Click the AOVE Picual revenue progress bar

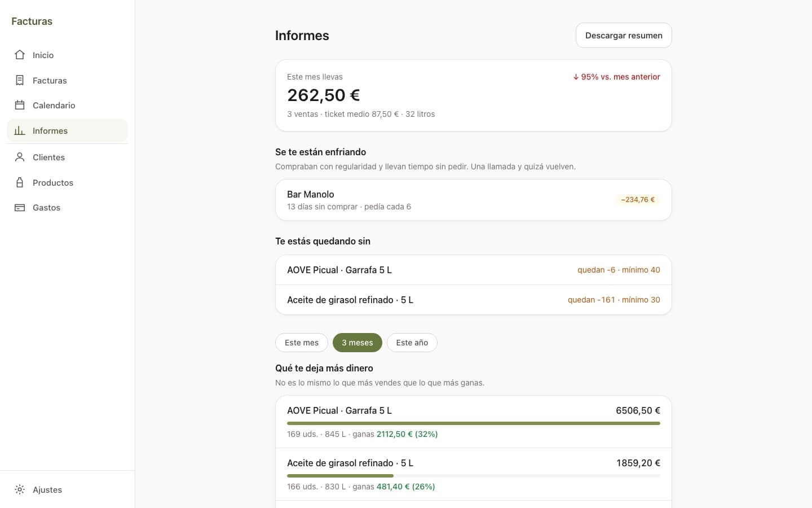pyautogui.click(x=473, y=423)
